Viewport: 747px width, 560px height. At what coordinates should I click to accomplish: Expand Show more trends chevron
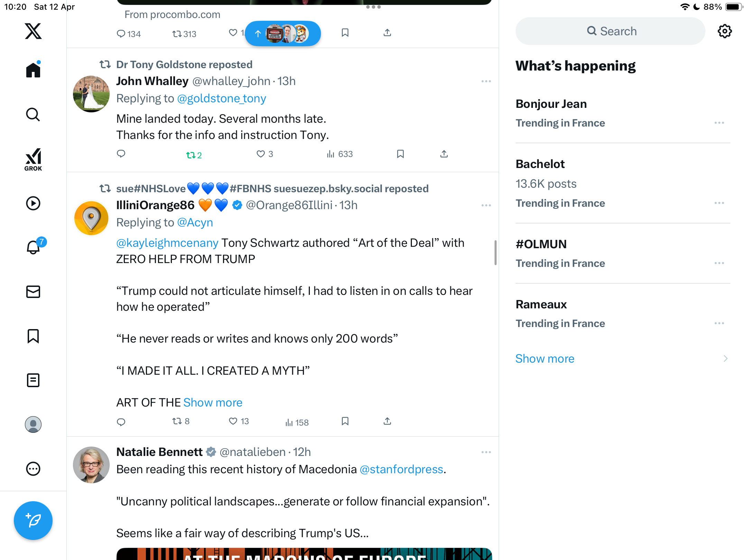pos(726,358)
